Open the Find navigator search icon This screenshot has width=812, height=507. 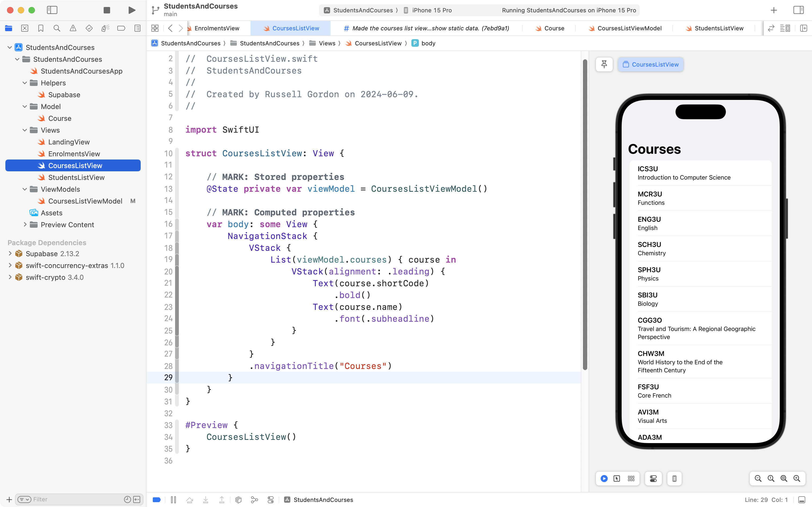(x=57, y=28)
